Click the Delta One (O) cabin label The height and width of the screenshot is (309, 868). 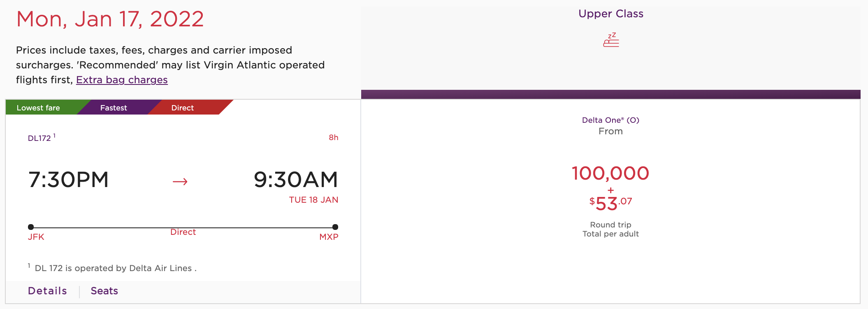click(610, 120)
